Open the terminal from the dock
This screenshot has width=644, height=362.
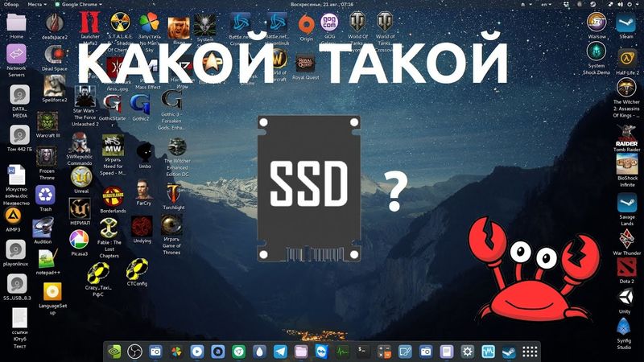click(363, 352)
